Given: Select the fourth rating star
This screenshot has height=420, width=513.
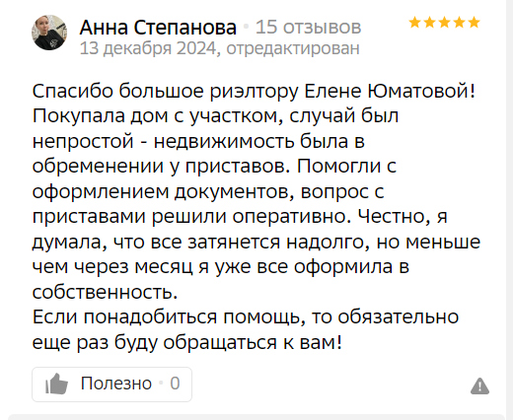Looking at the screenshot, I should pyautogui.click(x=459, y=23).
